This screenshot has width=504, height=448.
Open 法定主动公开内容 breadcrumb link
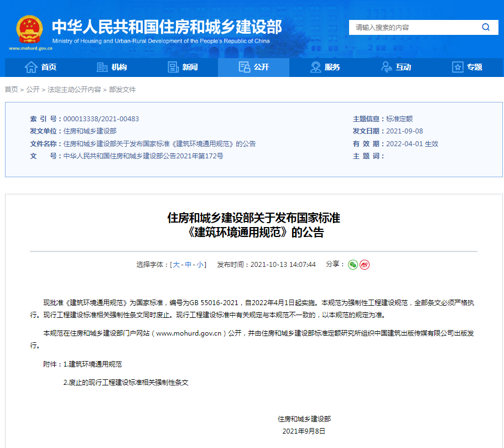click(74, 90)
